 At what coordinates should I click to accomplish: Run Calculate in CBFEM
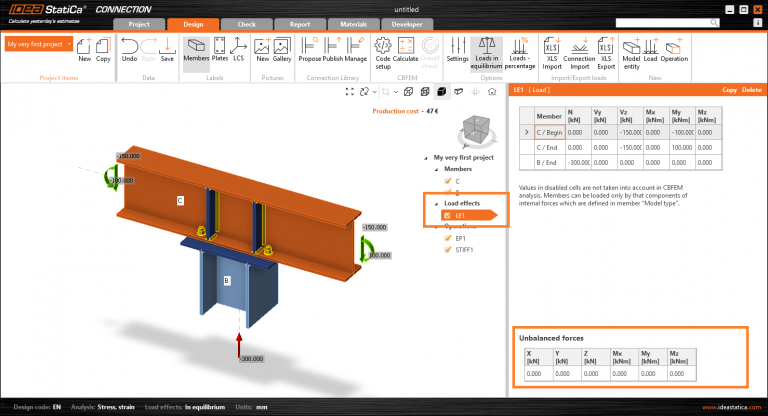click(406, 49)
